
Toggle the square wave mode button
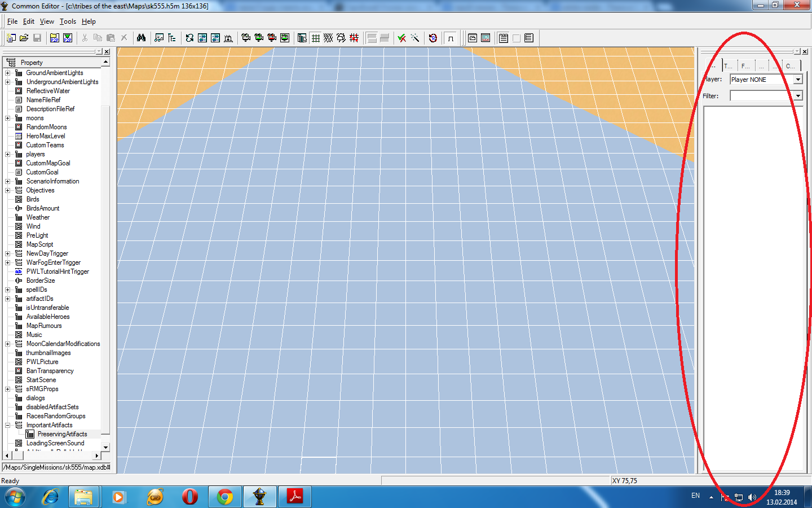(451, 38)
